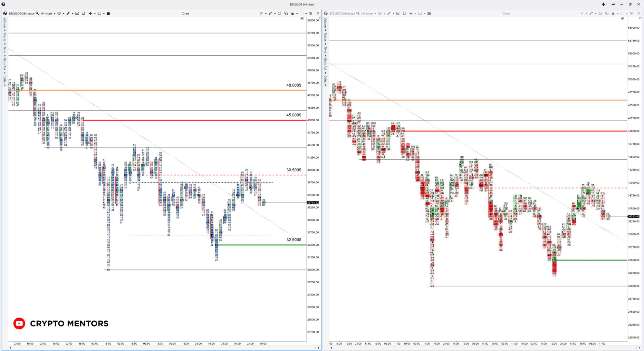Select the Trades tab on left chart sidebar
This screenshot has width=644, height=351.
pos(5,37)
